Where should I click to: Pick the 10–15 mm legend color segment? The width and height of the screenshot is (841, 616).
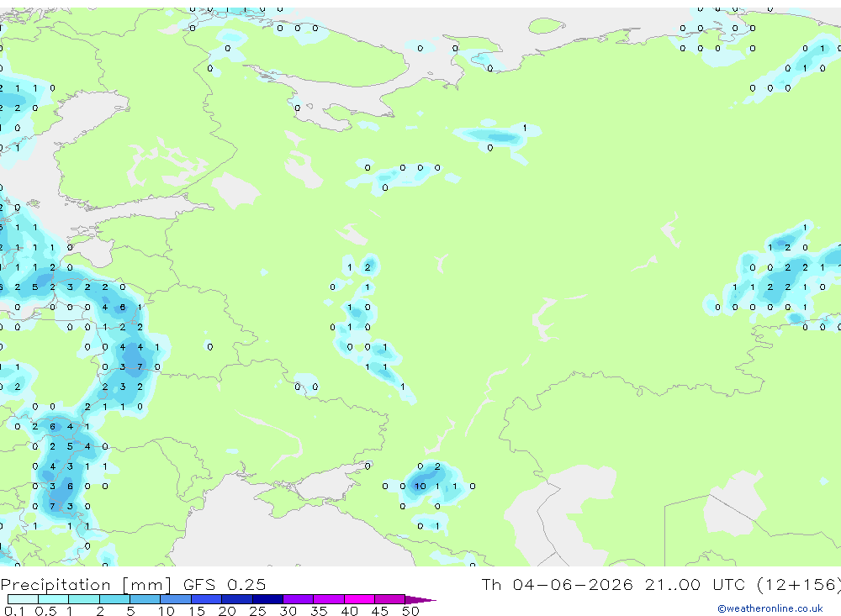pos(176,599)
